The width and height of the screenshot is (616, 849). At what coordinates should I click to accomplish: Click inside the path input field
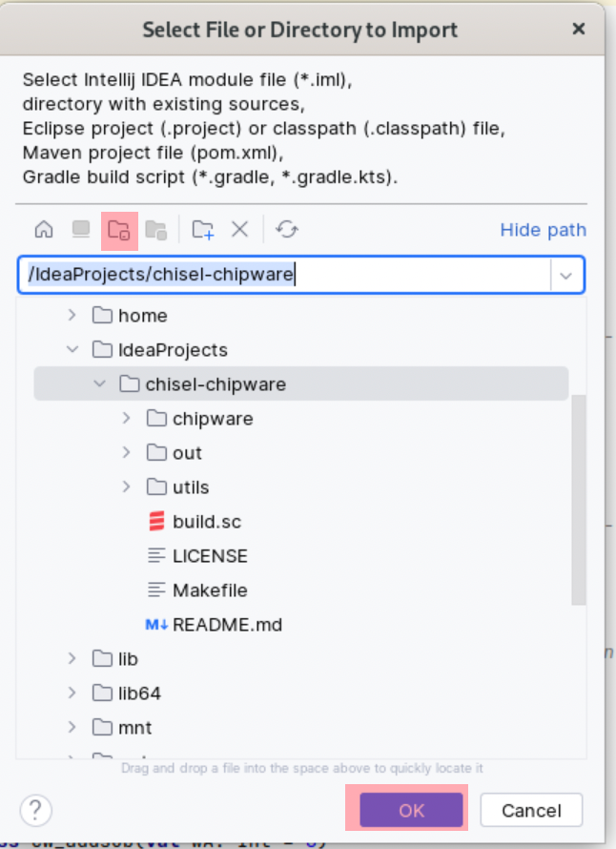286,275
